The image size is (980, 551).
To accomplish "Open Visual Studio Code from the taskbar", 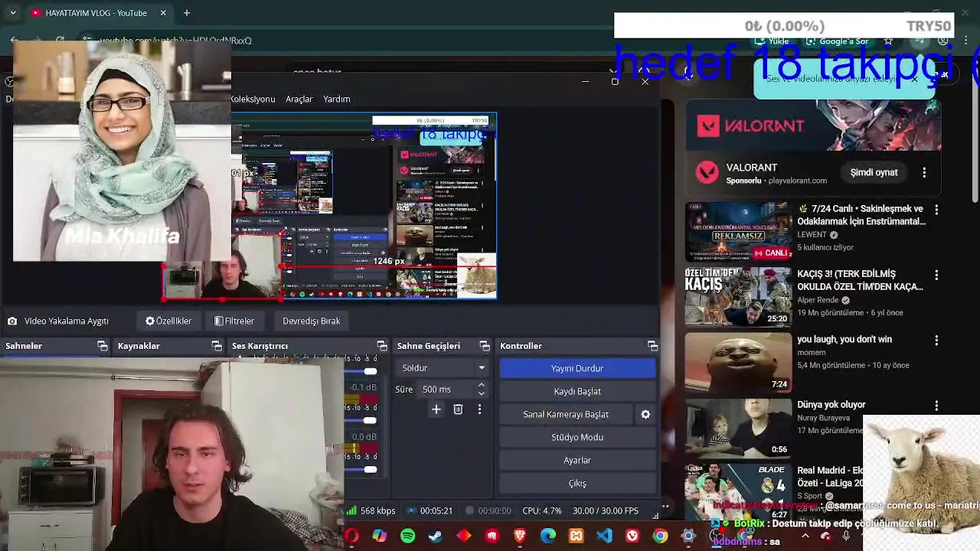I will (x=604, y=536).
